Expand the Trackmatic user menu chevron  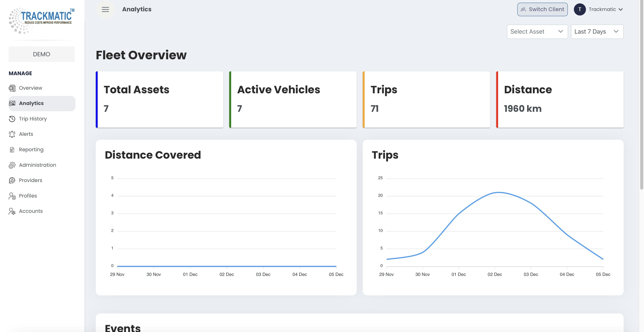(x=620, y=9)
